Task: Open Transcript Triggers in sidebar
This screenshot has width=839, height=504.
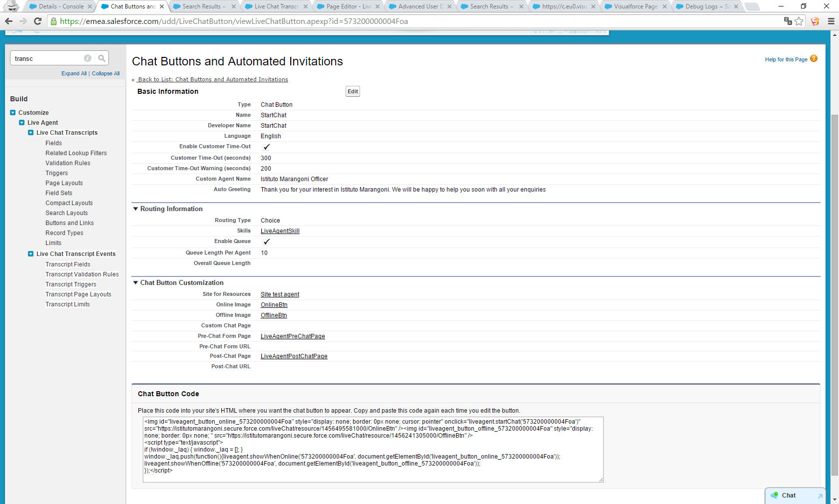Action: (x=71, y=284)
